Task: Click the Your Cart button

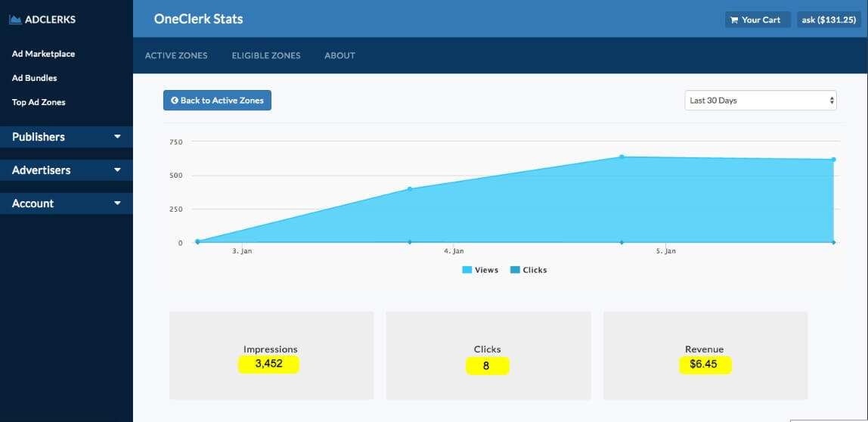Action: [758, 20]
